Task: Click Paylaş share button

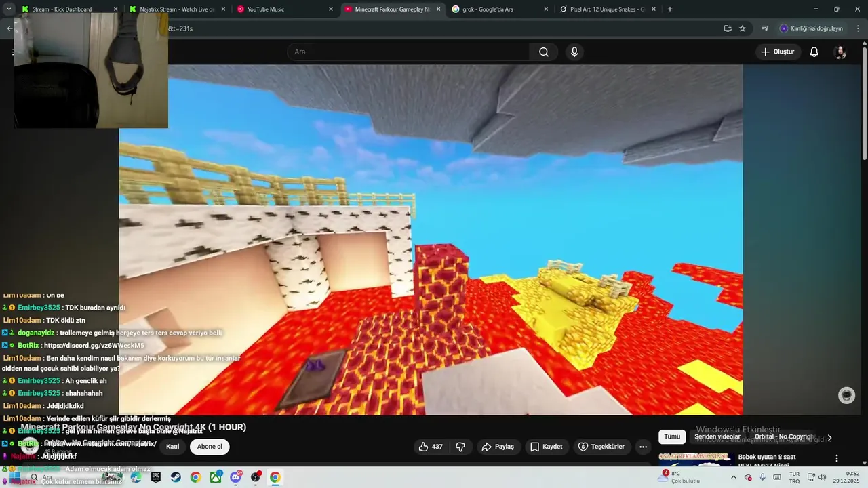Action: [x=498, y=447]
